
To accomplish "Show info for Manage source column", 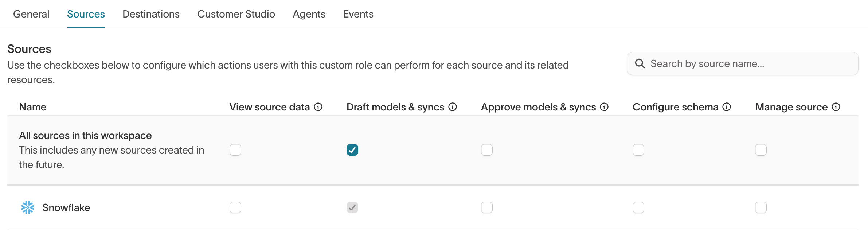I will coord(836,107).
